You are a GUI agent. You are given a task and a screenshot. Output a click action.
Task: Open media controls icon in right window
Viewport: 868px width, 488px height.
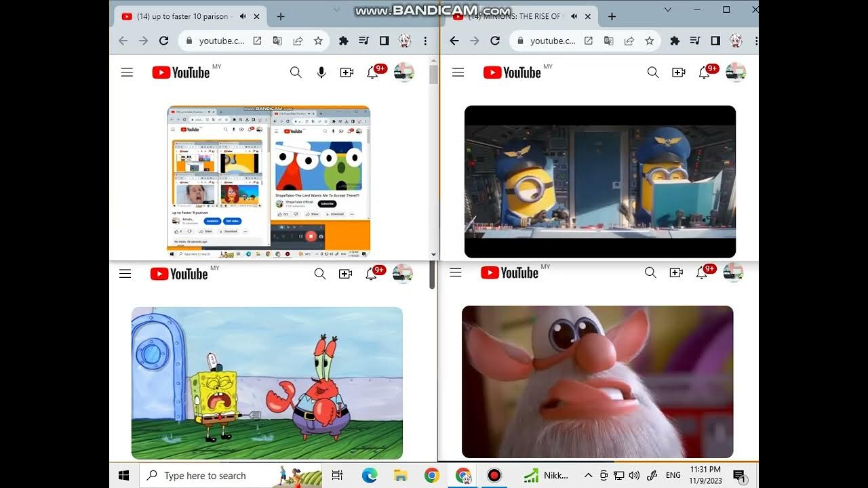694,41
